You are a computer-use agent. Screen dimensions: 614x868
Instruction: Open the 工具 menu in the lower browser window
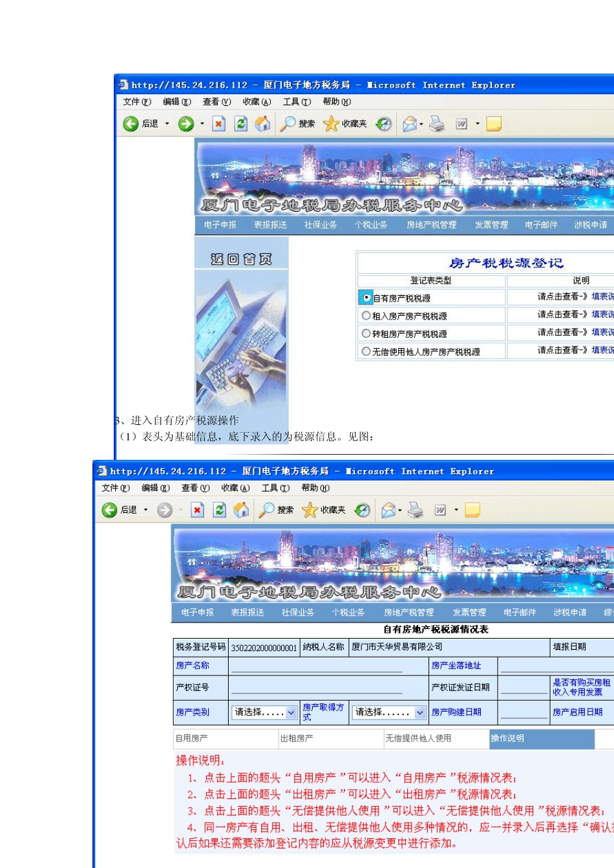point(275,488)
